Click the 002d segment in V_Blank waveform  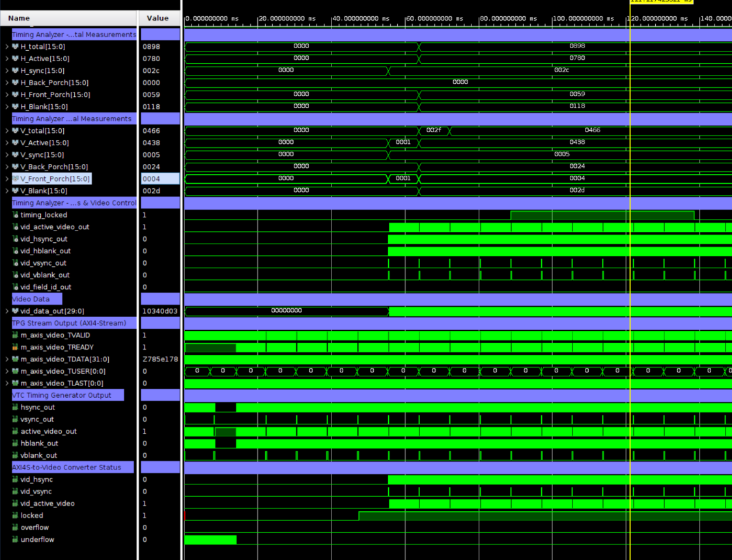coord(577,190)
